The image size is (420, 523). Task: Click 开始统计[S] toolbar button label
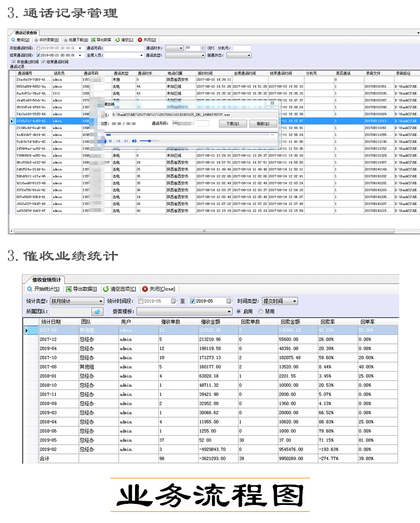point(47,289)
